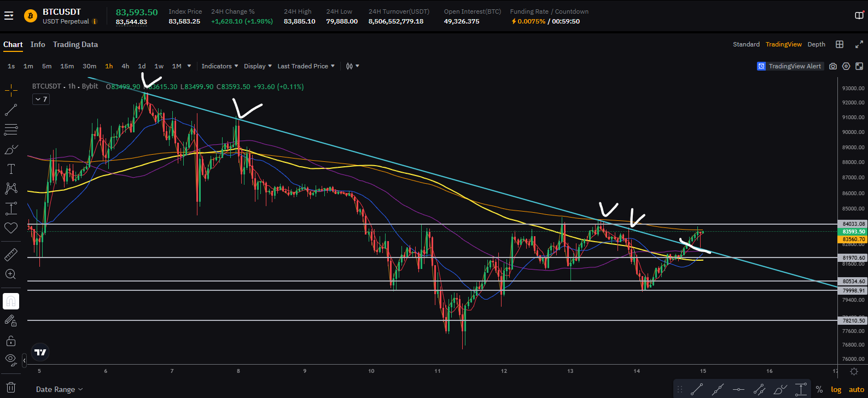Delete drawings with the trash icon
868x398 pixels.
(x=11, y=387)
